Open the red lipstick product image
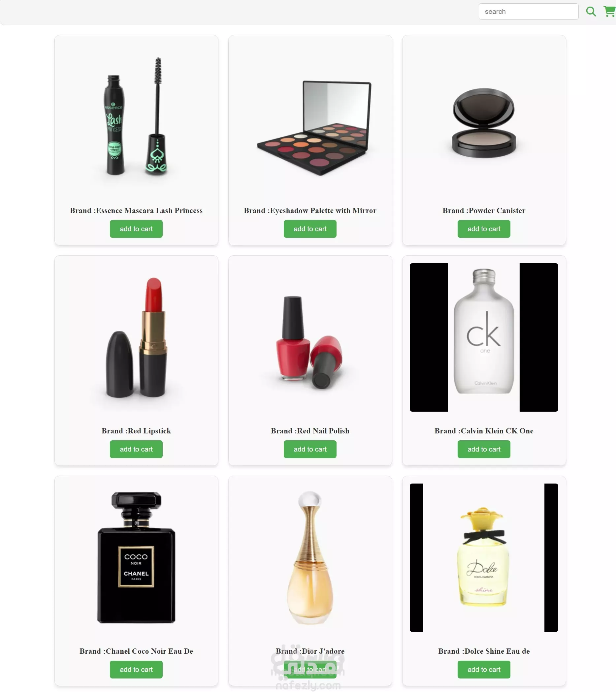This screenshot has height=692, width=616. [136, 337]
